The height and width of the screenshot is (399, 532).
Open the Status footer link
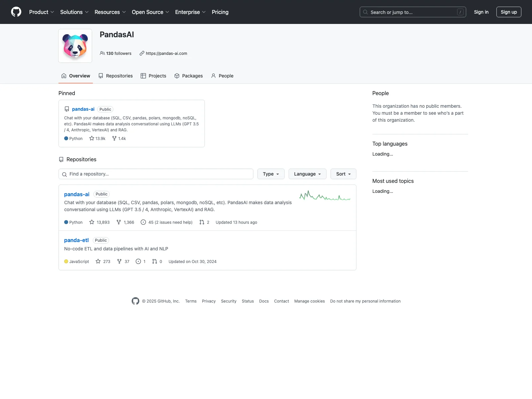248,301
